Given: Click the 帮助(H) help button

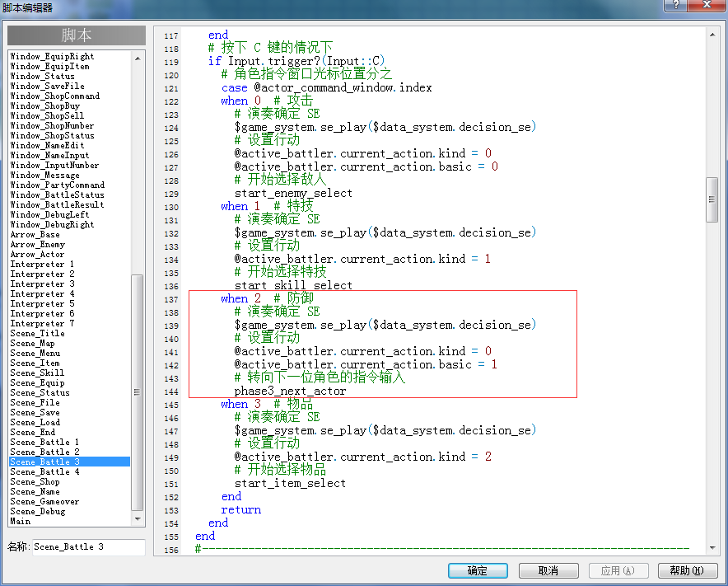Looking at the screenshot, I should (687, 570).
